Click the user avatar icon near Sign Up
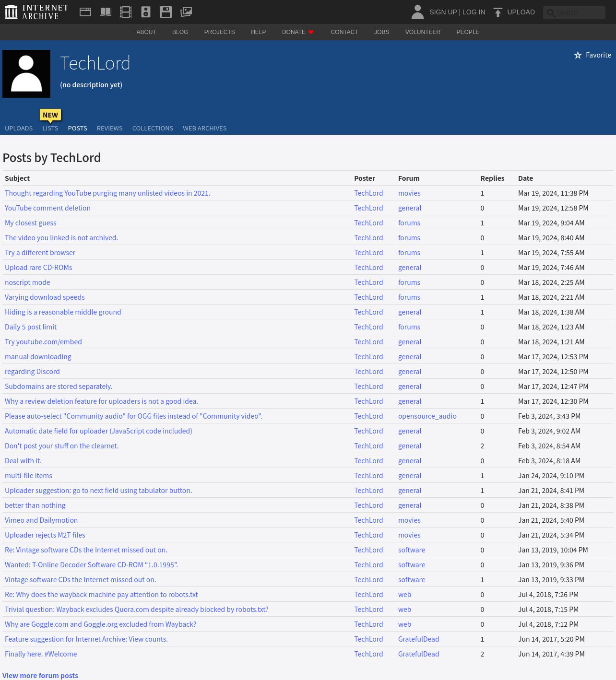 [x=417, y=12]
